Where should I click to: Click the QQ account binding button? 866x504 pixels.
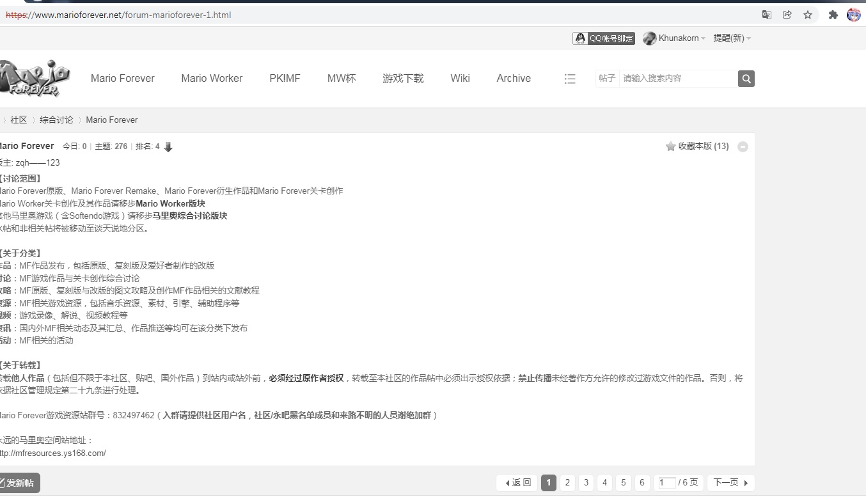[604, 38]
